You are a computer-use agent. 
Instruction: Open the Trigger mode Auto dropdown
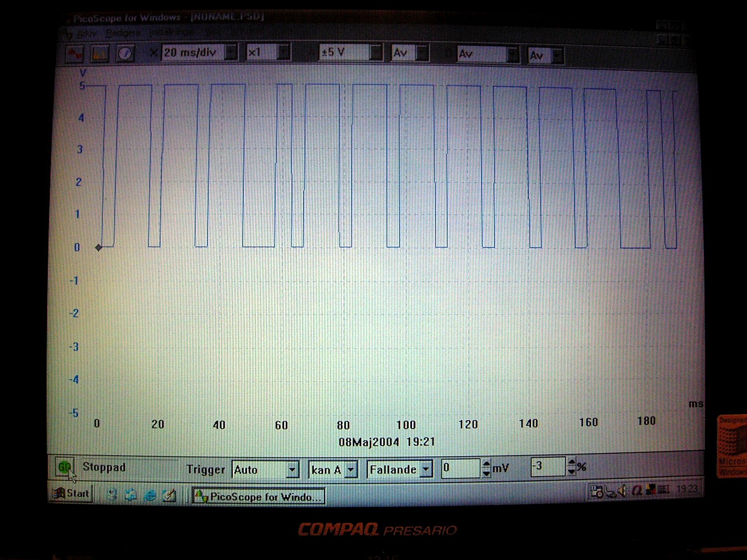click(292, 470)
